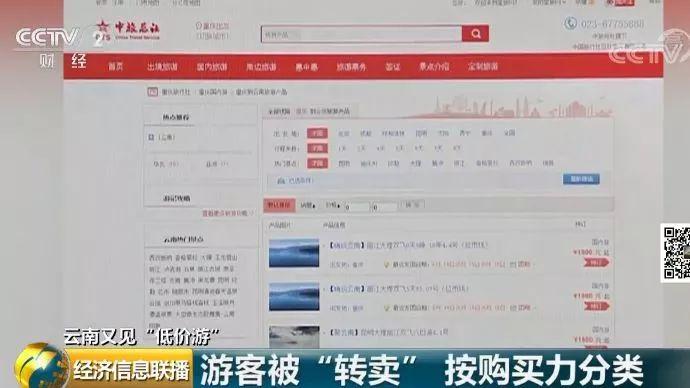The width and height of the screenshot is (690, 388).
Task: Click the breadcrumb home icon
Action: click(152, 92)
